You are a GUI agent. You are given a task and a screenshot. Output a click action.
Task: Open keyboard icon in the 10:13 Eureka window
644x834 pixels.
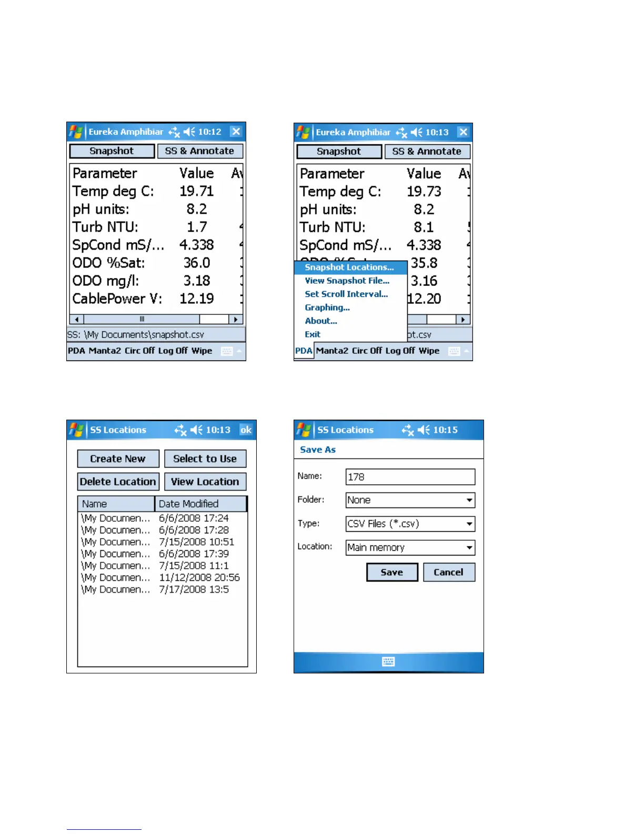pyautogui.click(x=455, y=351)
